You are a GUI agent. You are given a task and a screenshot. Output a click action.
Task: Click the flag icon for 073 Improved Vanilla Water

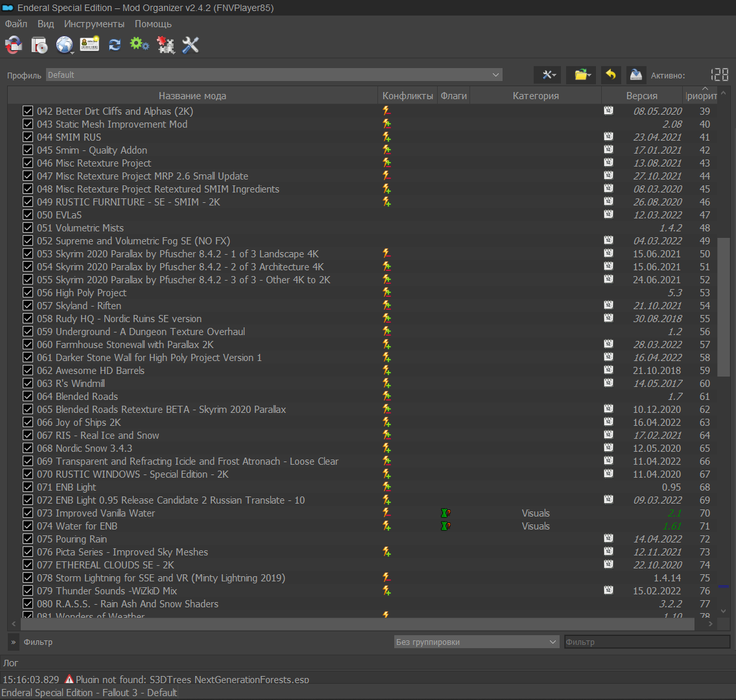click(445, 513)
